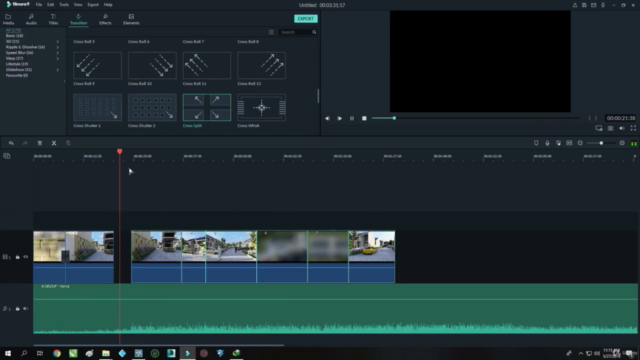This screenshot has width=640, height=360.
Task: Expand the Warp category
Action: click(x=58, y=58)
